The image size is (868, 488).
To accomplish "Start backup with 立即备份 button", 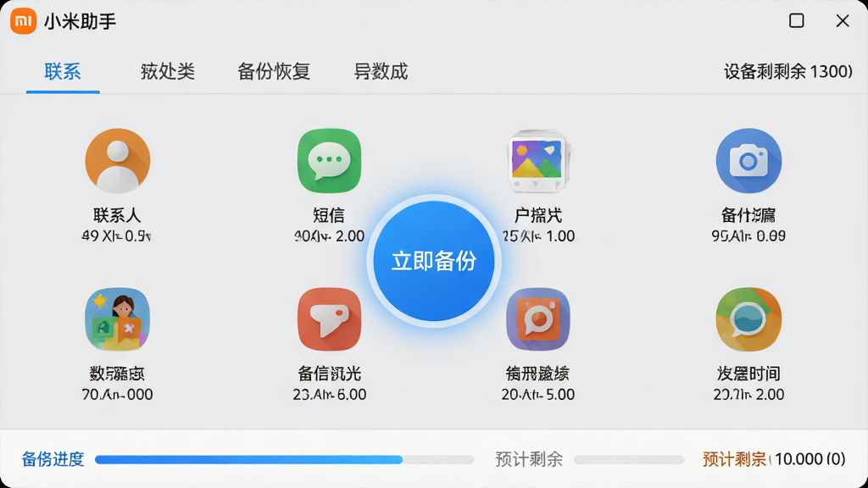I will tap(434, 261).
